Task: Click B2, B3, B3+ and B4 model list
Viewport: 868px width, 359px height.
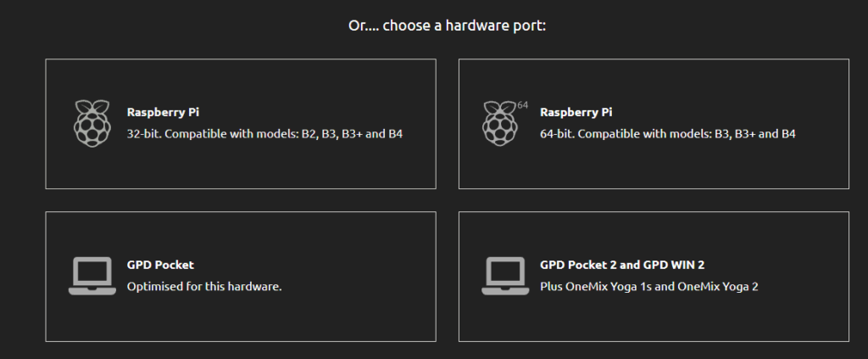Action: pyautogui.click(x=352, y=134)
